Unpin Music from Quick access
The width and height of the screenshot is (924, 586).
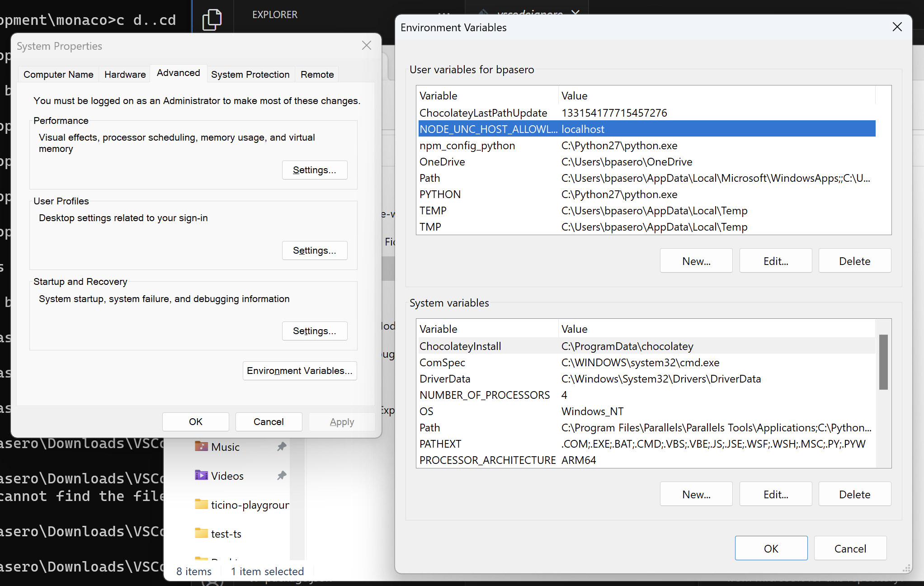(x=281, y=446)
